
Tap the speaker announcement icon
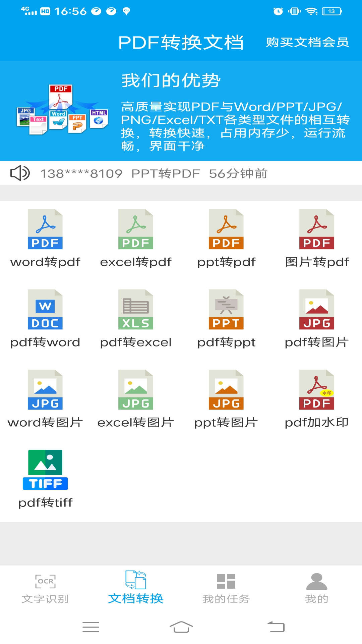[x=20, y=173]
